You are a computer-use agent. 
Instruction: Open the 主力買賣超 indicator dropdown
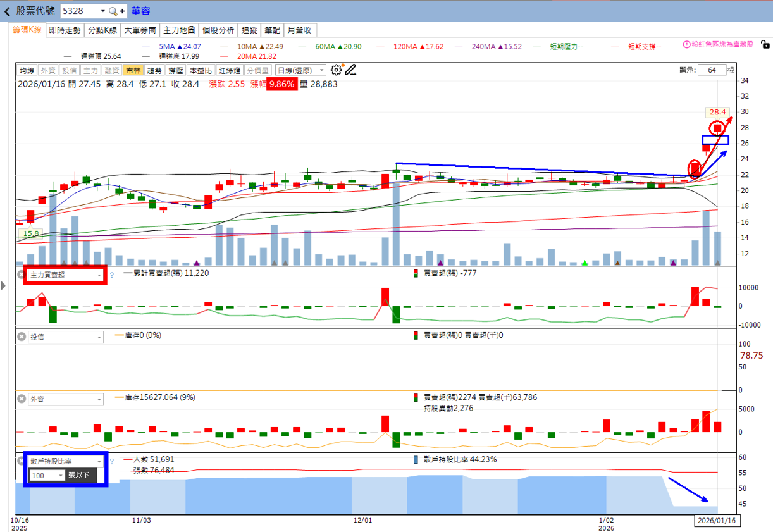click(65, 275)
